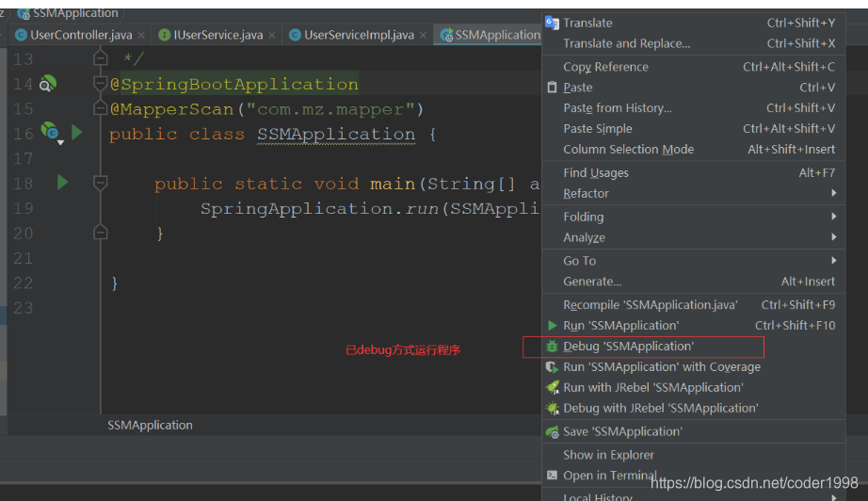Choose Paste Simple

tap(694, 128)
